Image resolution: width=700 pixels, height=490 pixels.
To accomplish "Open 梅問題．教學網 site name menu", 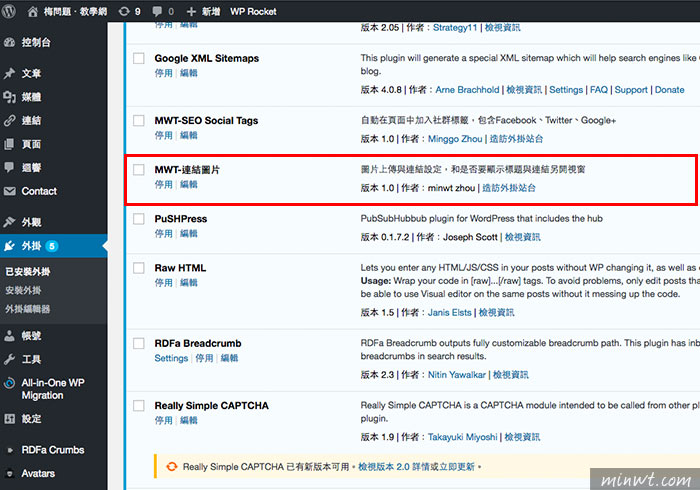I will tap(75, 12).
